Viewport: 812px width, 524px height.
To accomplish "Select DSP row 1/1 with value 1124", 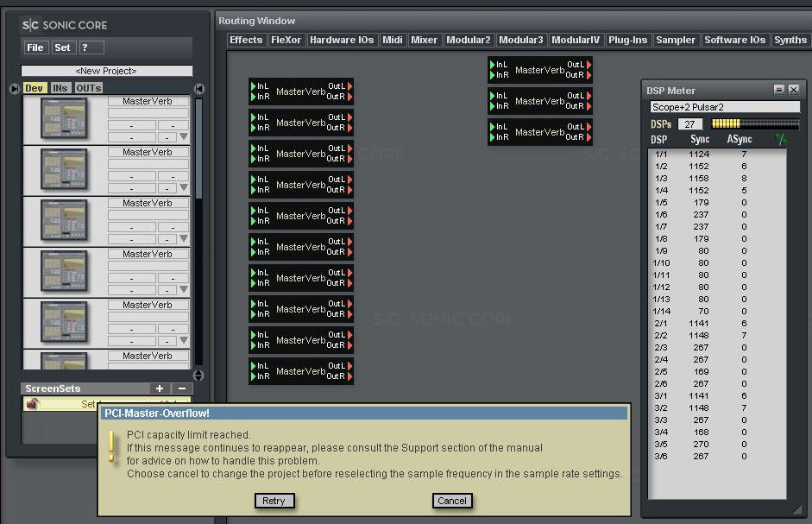I will (717, 155).
